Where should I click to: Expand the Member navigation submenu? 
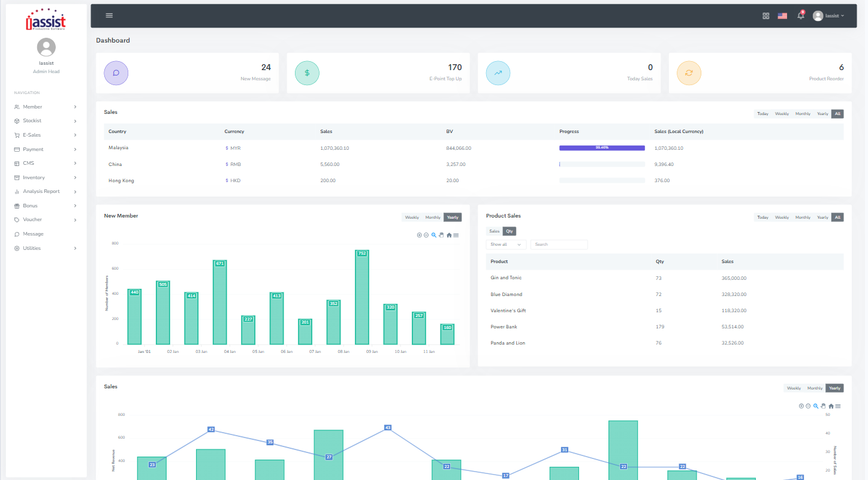pos(46,107)
